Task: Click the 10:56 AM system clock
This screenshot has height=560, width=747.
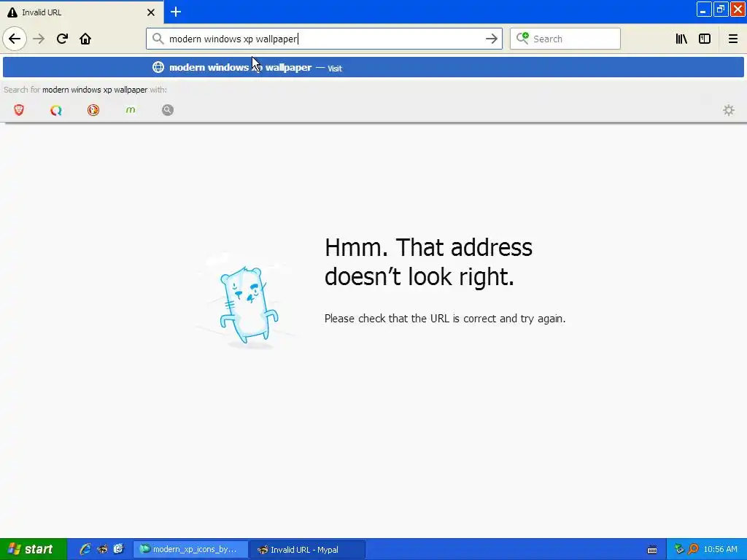Action: pyautogui.click(x=720, y=549)
